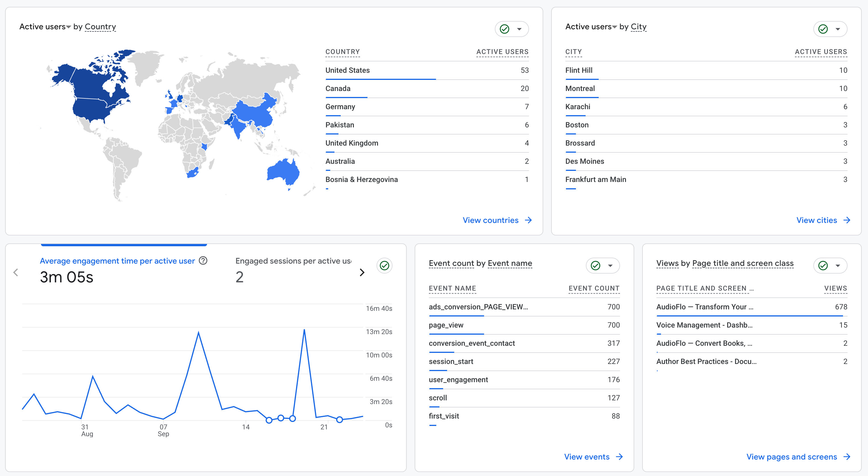Click next metric chevron arrow
The image size is (868, 476).
click(x=362, y=272)
